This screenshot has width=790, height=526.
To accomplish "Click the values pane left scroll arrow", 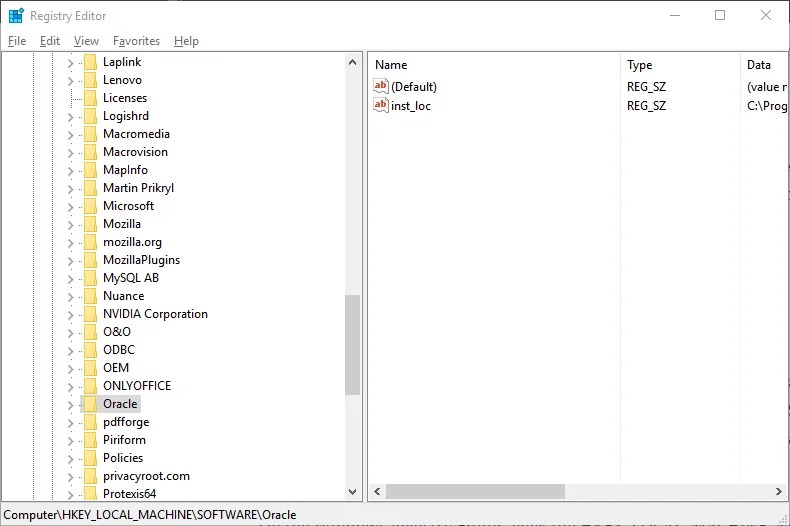I will tap(377, 491).
